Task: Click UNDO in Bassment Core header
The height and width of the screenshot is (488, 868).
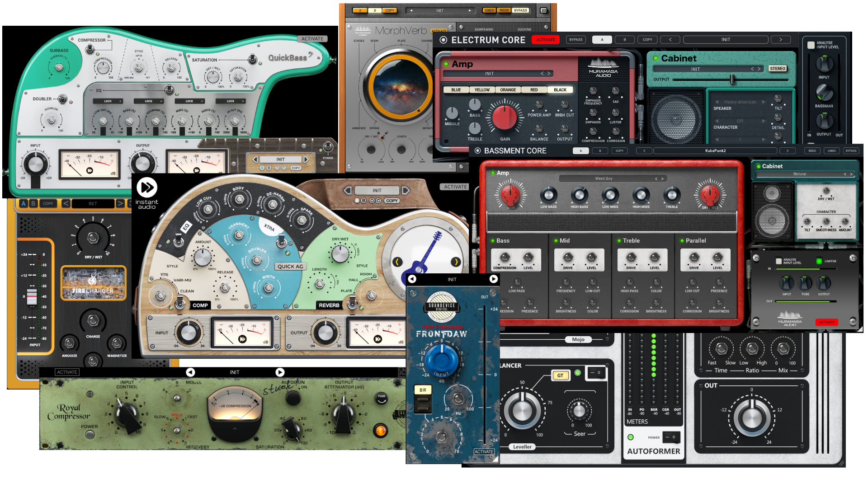Action: [x=832, y=151]
